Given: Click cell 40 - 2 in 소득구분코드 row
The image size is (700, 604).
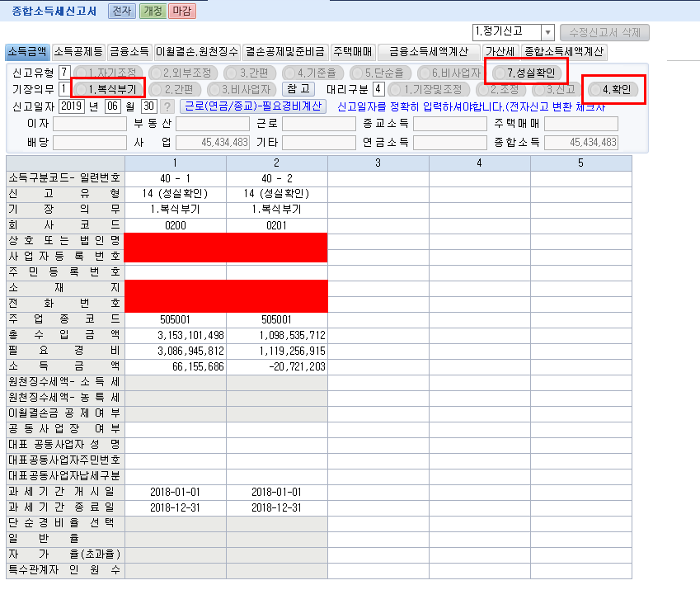Looking at the screenshot, I should point(277,179).
